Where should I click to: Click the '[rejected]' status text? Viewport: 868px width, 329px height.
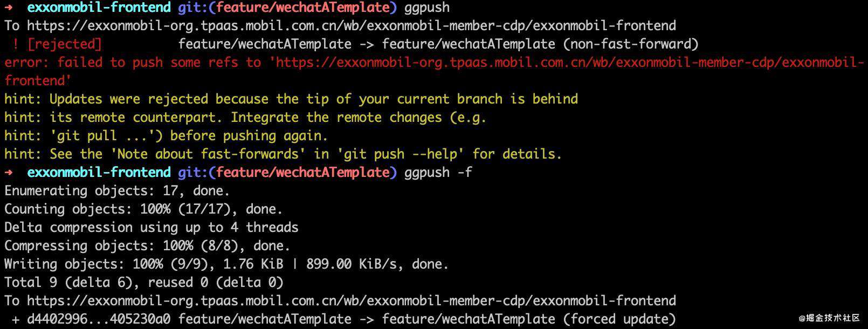[x=65, y=44]
